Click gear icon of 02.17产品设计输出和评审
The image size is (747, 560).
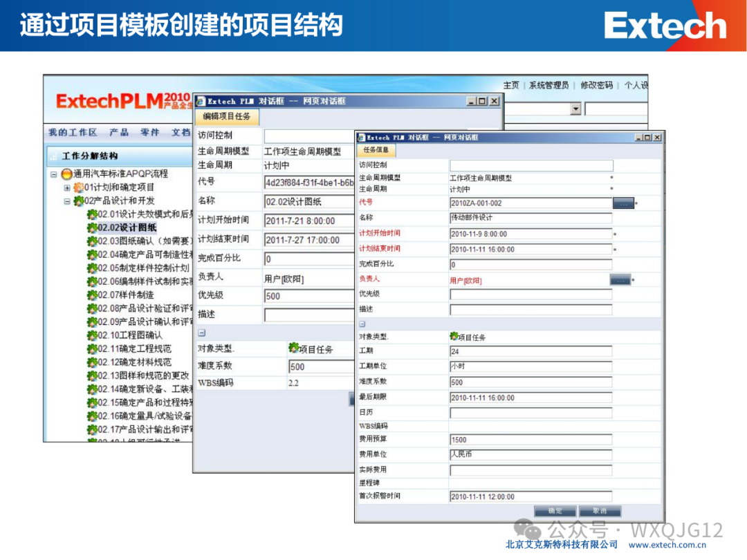pos(92,429)
